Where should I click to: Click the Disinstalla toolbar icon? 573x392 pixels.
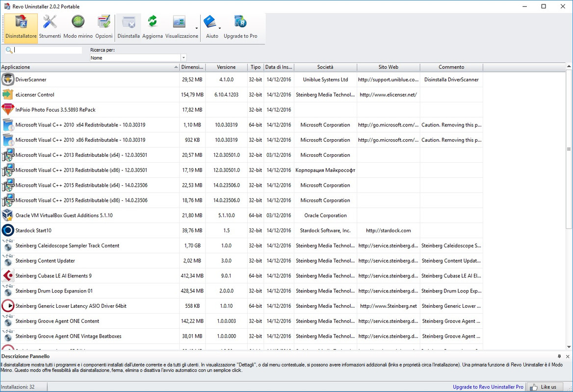(129, 22)
